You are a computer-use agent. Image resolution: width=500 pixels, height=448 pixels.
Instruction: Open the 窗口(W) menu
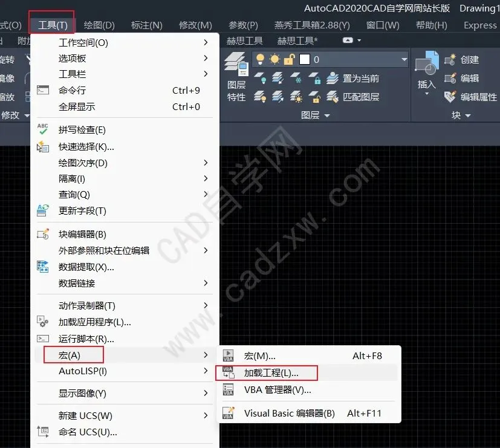tap(383, 25)
